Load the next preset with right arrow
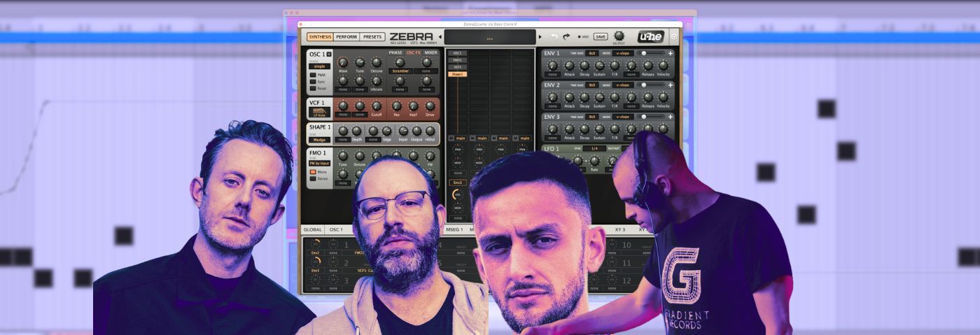The image size is (980, 335). 540,36
